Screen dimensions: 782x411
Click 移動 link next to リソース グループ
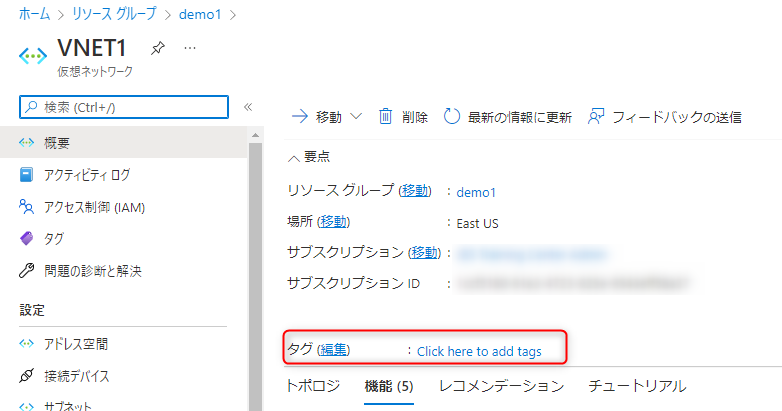(415, 191)
